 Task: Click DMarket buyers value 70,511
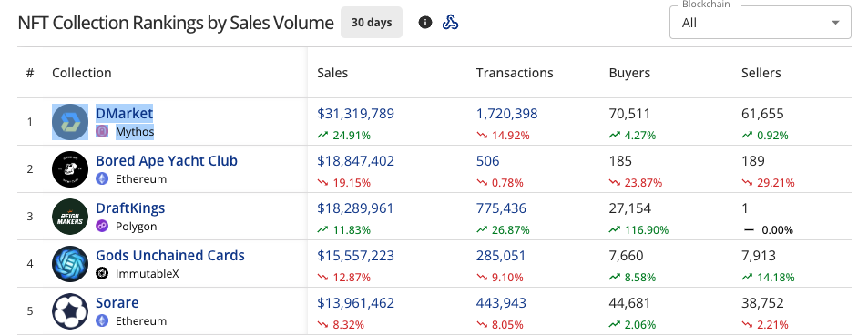[629, 114]
